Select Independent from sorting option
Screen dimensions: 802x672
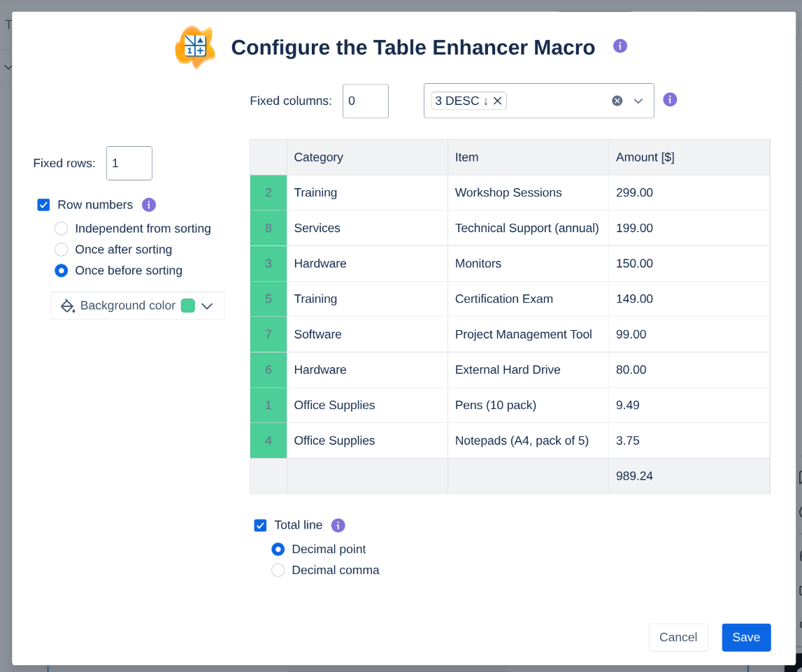(x=62, y=229)
